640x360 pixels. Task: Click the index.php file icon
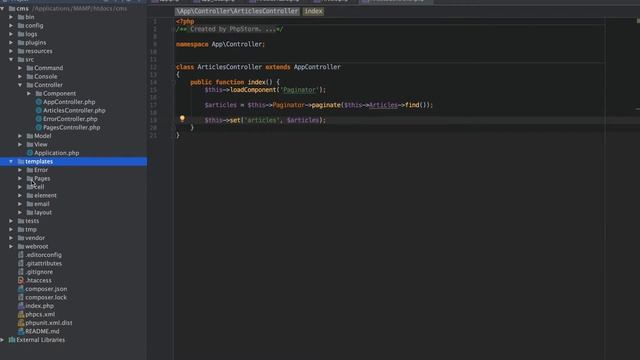coord(21,306)
